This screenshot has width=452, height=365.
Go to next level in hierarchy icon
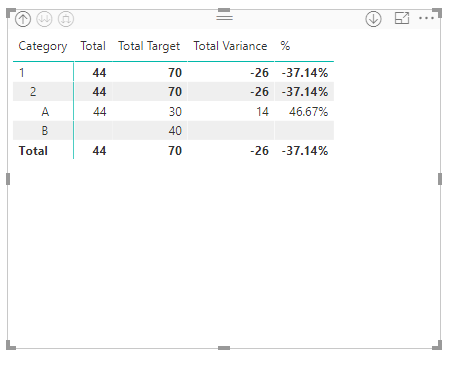tap(44, 19)
